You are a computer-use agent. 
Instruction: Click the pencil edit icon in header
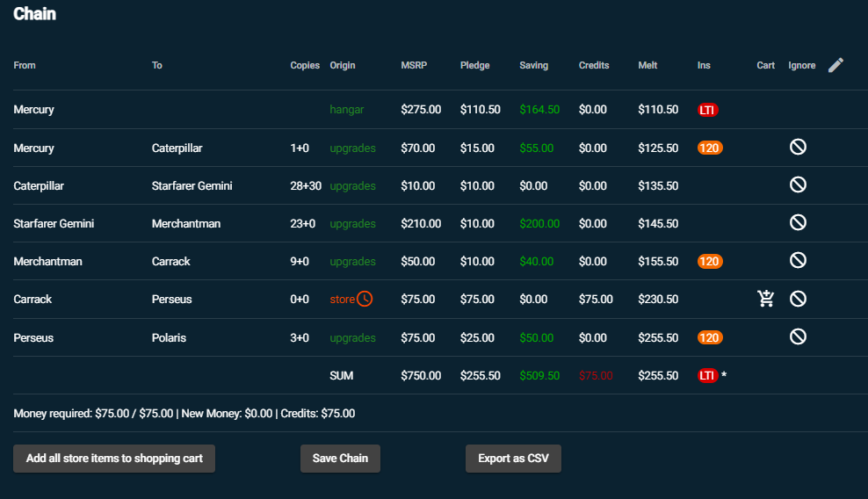[x=835, y=65]
